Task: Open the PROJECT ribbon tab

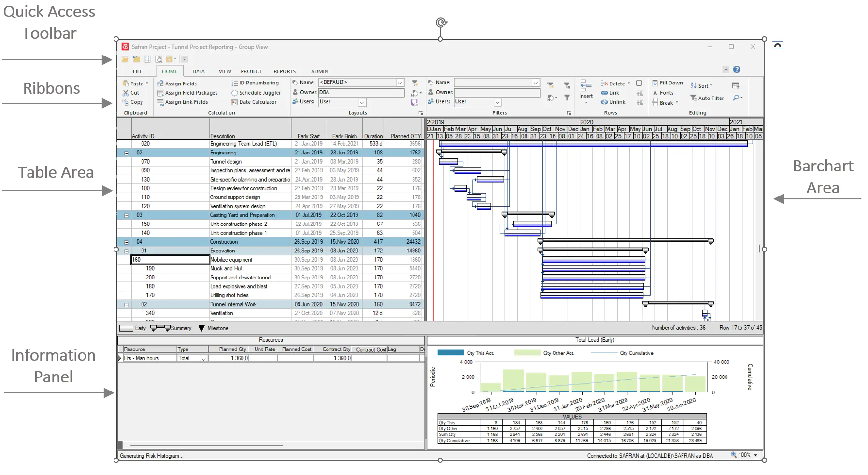Action: click(x=251, y=71)
